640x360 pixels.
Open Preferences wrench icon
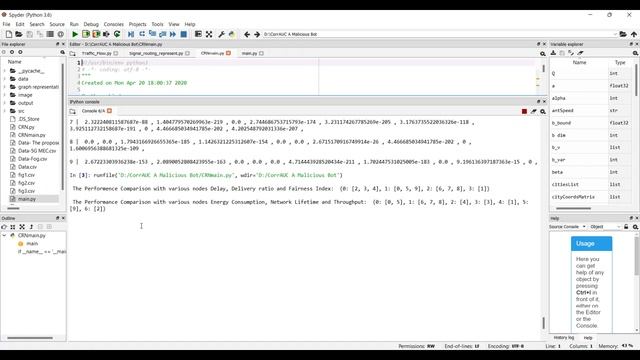click(x=222, y=34)
